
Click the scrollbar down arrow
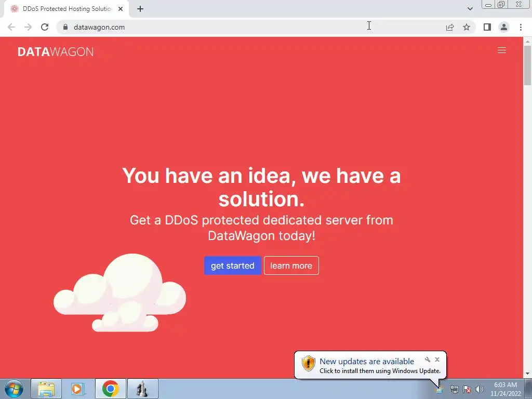(x=527, y=374)
